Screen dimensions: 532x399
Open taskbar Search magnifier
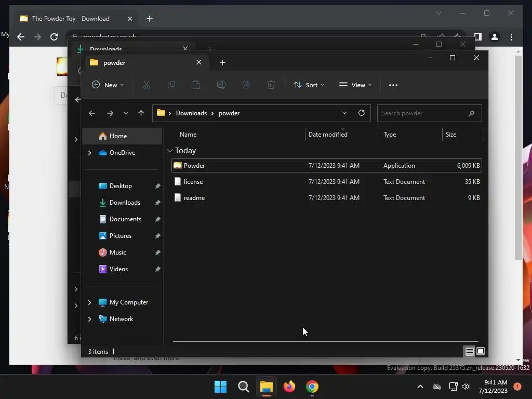click(x=243, y=387)
